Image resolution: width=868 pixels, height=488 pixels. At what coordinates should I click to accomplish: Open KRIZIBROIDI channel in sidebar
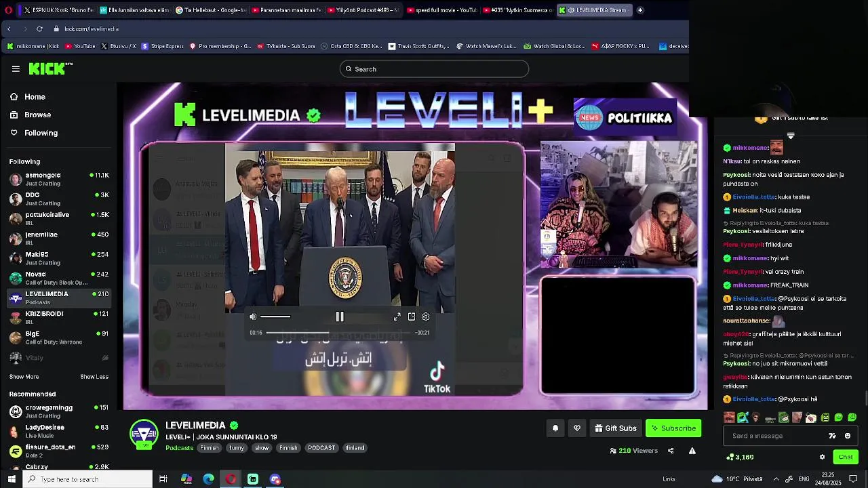coord(59,317)
